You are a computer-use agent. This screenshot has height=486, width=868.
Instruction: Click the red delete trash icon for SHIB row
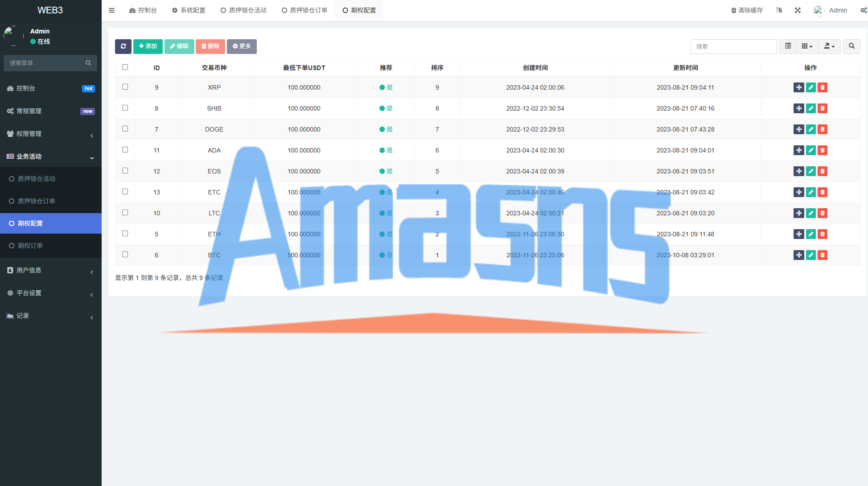click(x=823, y=108)
